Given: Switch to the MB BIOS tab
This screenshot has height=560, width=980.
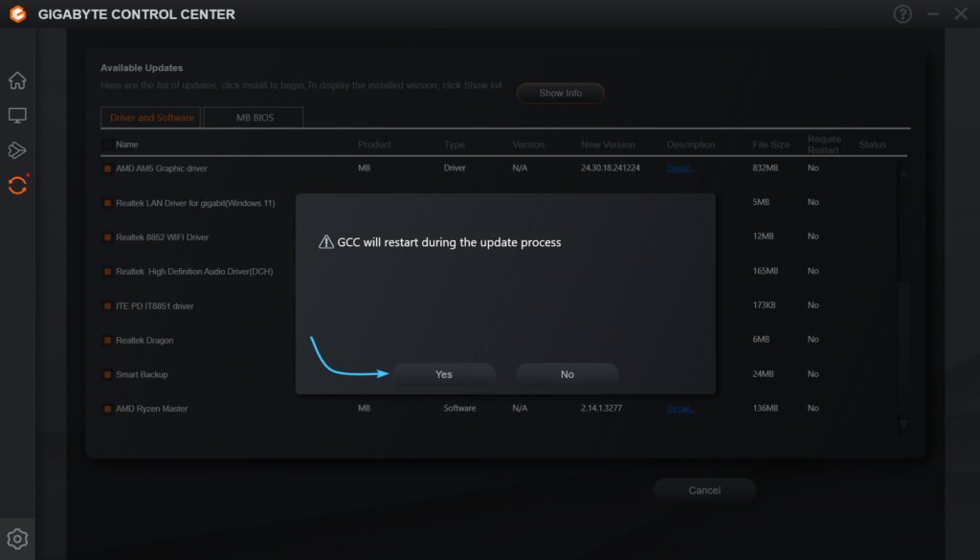Looking at the screenshot, I should tap(254, 118).
